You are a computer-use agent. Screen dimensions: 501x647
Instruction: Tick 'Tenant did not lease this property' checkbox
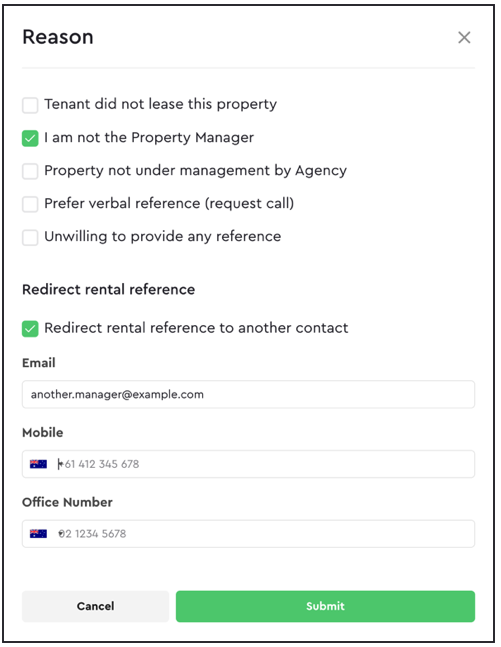pos(30,105)
